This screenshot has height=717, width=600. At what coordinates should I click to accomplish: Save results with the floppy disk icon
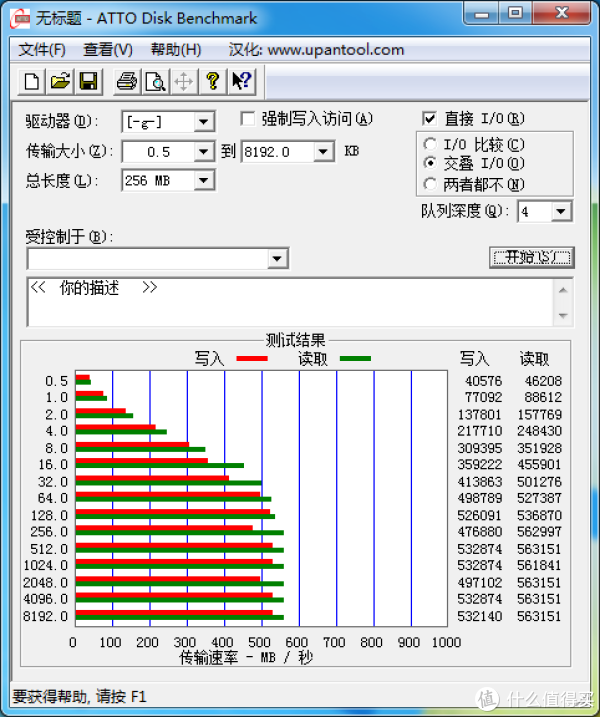(88, 82)
